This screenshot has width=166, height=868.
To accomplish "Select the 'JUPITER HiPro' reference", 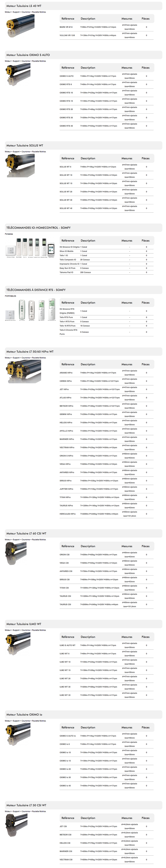I will [x=66, y=489].
